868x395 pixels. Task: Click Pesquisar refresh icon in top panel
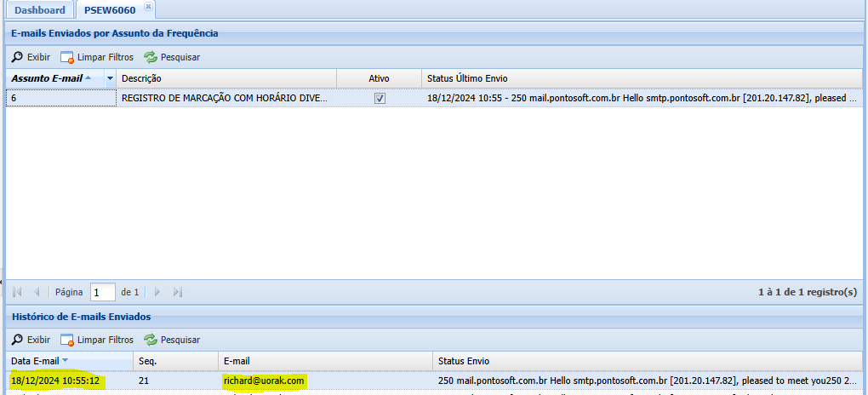tap(151, 57)
